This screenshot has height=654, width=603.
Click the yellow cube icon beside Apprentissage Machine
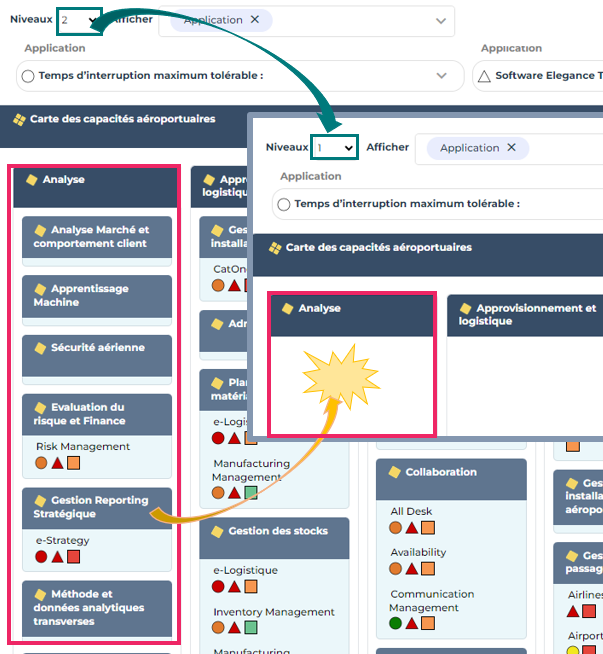pyautogui.click(x=41, y=289)
